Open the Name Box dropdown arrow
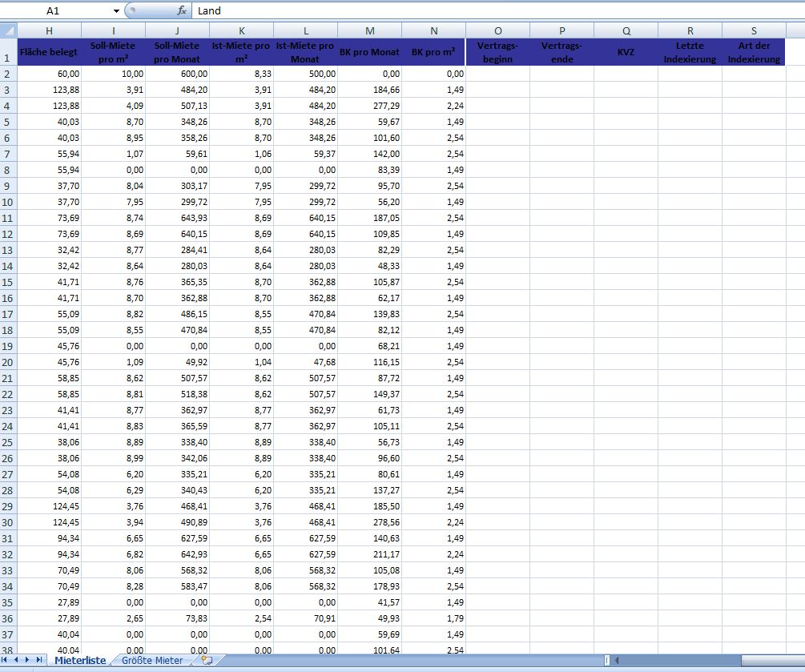The height and width of the screenshot is (672, 805). [116, 10]
